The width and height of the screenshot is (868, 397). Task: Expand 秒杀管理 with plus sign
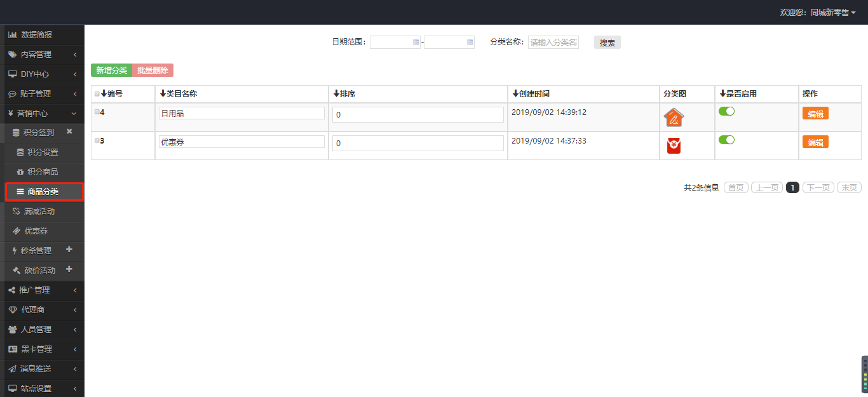coord(69,250)
